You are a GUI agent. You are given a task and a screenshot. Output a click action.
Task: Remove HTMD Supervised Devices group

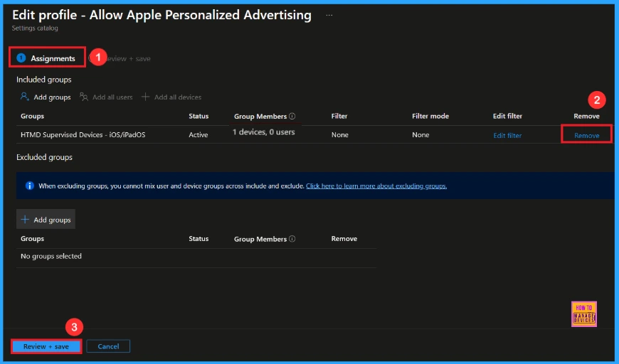[587, 135]
